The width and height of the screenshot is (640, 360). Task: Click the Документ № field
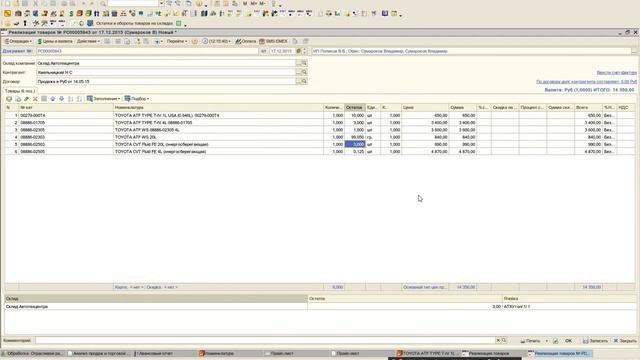(x=147, y=51)
